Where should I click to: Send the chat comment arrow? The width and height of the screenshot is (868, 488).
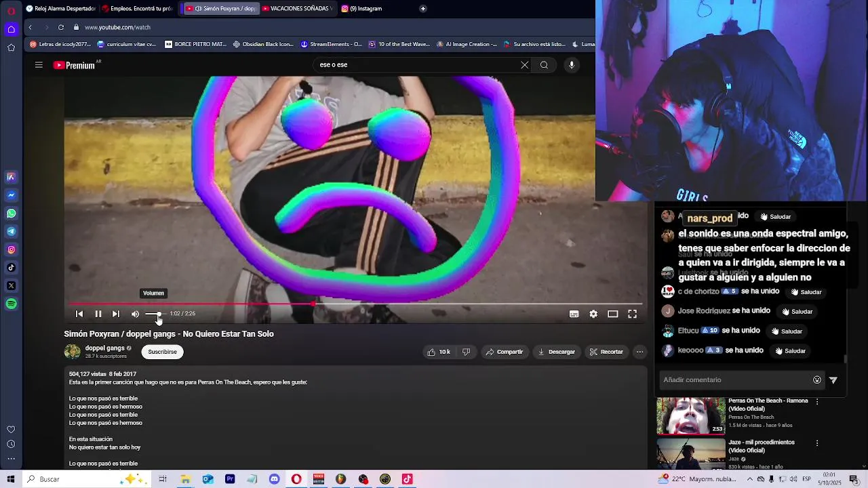click(x=833, y=380)
